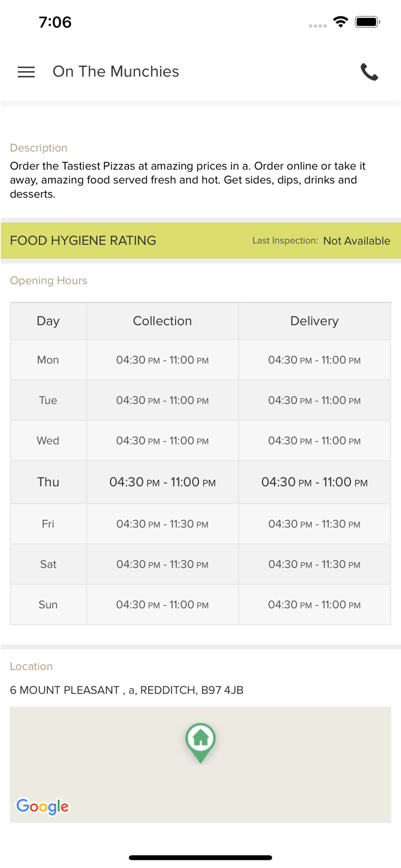
Task: Tap the home indicator bar
Action: tap(200, 858)
